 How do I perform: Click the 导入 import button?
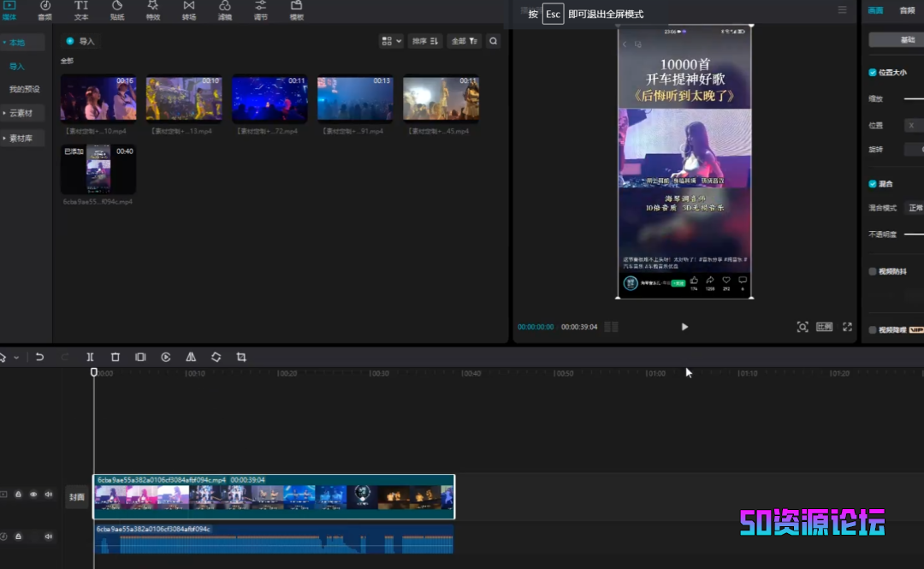click(x=80, y=41)
